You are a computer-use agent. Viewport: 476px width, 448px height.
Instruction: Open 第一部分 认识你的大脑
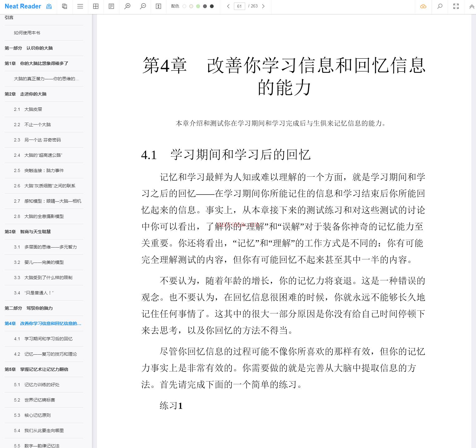29,48
